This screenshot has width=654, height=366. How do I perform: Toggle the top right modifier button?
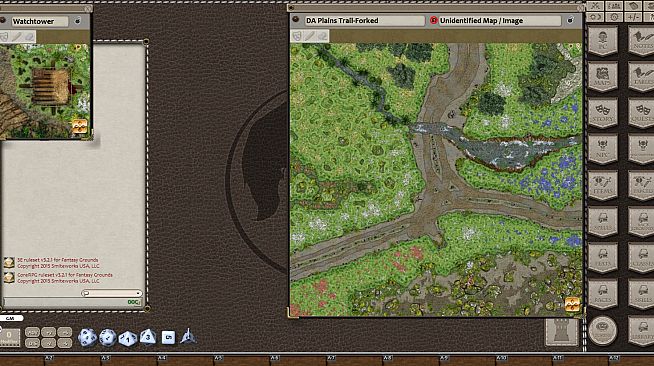[65, 332]
